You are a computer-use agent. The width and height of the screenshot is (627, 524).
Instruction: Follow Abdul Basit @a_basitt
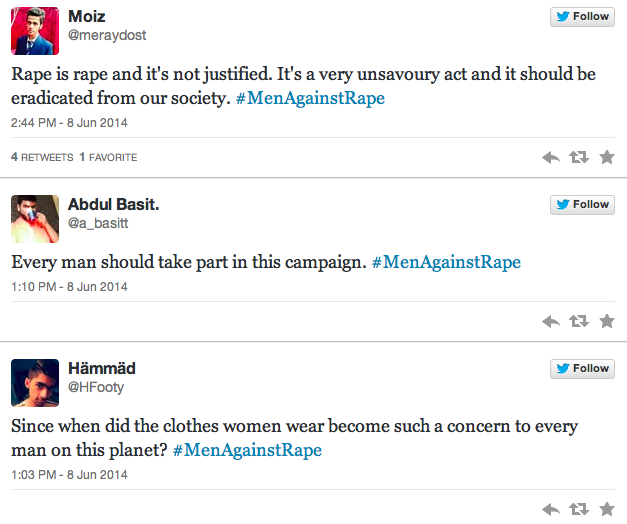coord(582,205)
